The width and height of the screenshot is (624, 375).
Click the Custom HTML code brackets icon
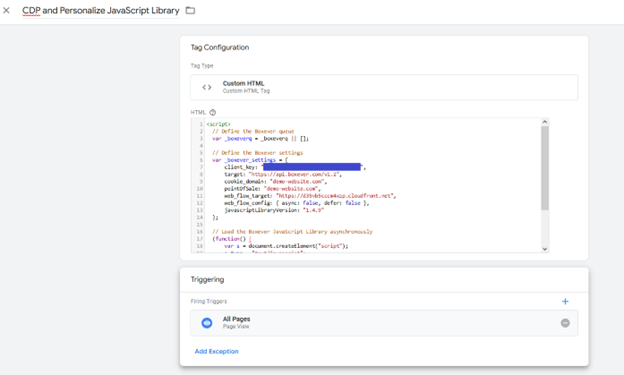pyautogui.click(x=207, y=87)
